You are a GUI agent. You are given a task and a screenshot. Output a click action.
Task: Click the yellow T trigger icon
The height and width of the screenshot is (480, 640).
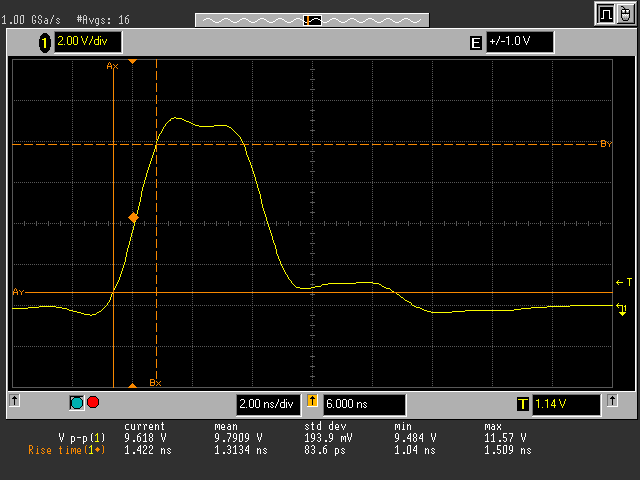tap(522, 404)
